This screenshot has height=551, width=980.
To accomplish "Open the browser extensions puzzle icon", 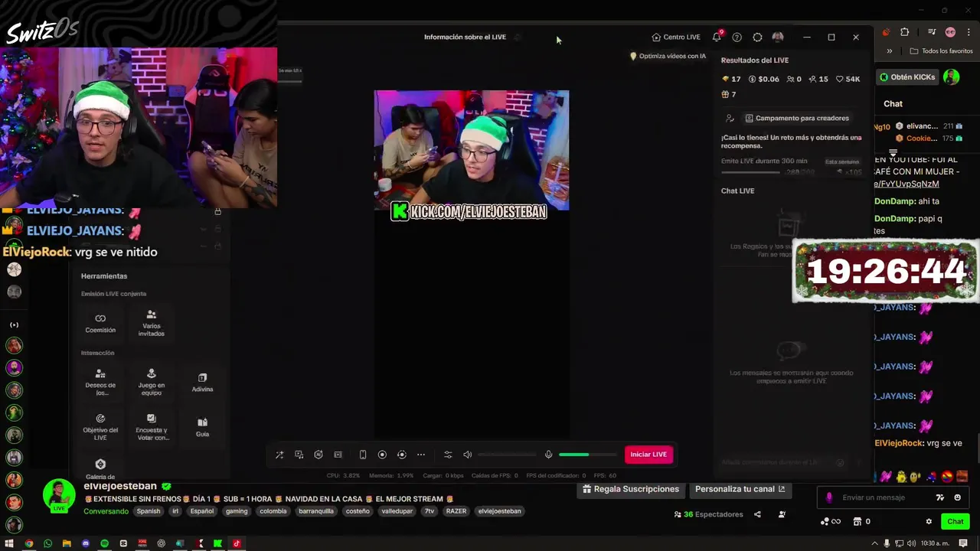I will click(x=905, y=32).
